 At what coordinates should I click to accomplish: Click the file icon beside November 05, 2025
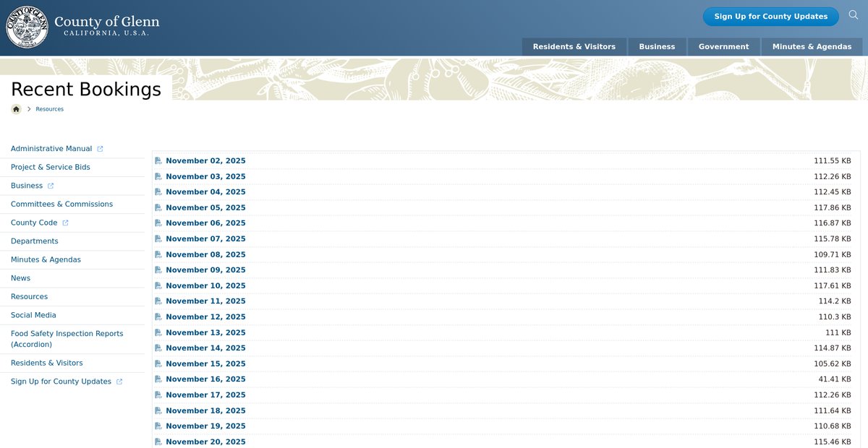click(x=158, y=207)
